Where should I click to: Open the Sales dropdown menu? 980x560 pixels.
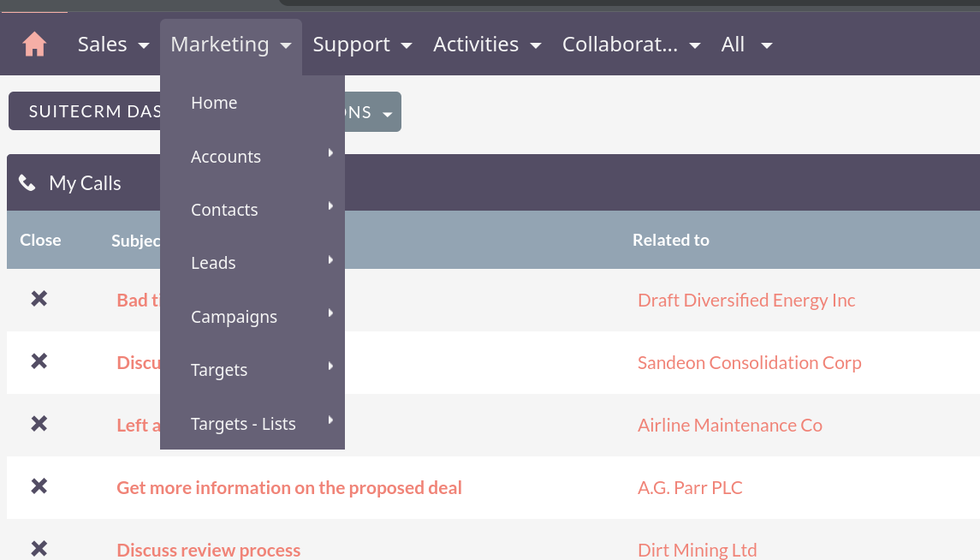(113, 45)
